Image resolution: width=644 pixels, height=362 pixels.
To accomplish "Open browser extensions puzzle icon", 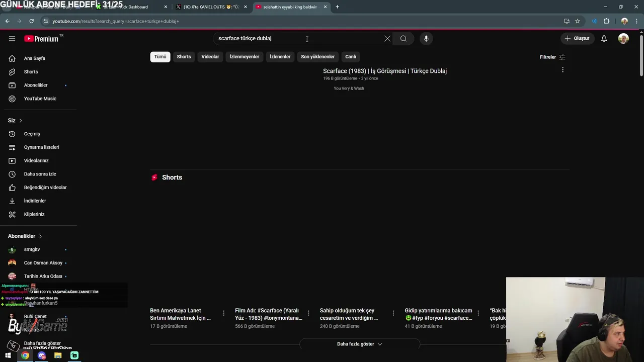I will tap(606, 21).
